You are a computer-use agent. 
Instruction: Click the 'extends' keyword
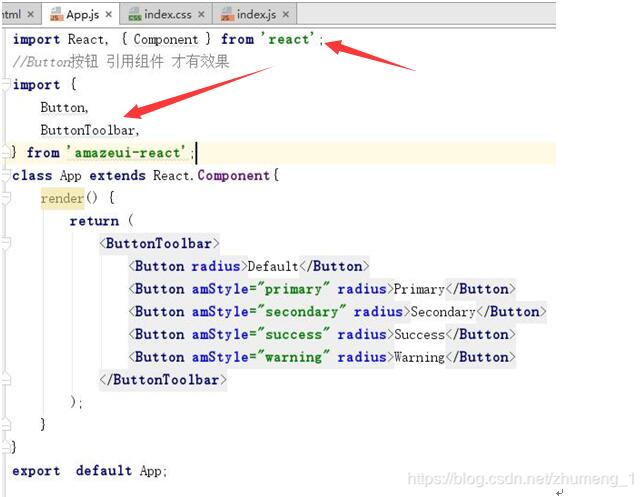[117, 176]
